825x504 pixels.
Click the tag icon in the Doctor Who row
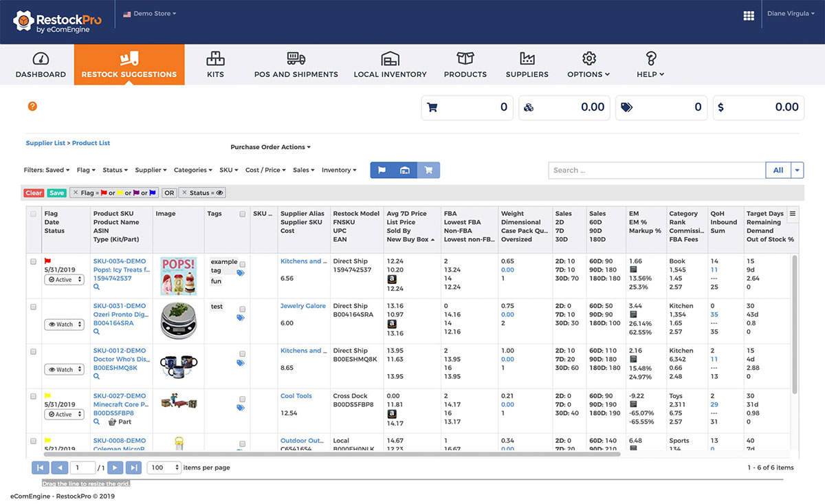click(241, 362)
